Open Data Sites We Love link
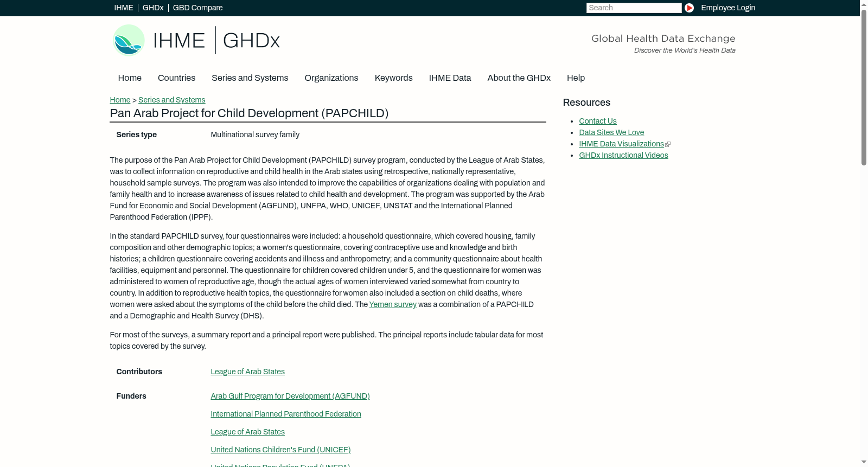The image size is (868, 467). [611, 132]
